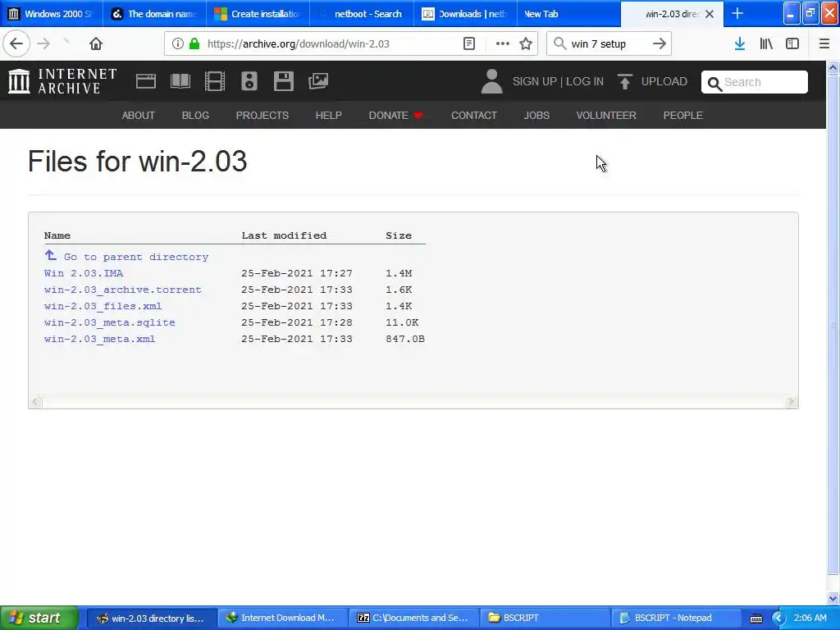Expand hidden system tray icons chevron

coord(778,619)
